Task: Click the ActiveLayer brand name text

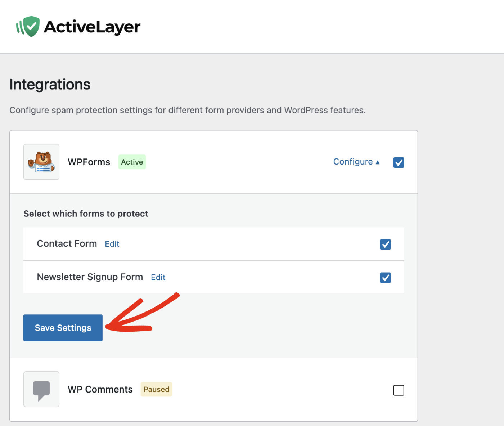Action: coord(92,27)
